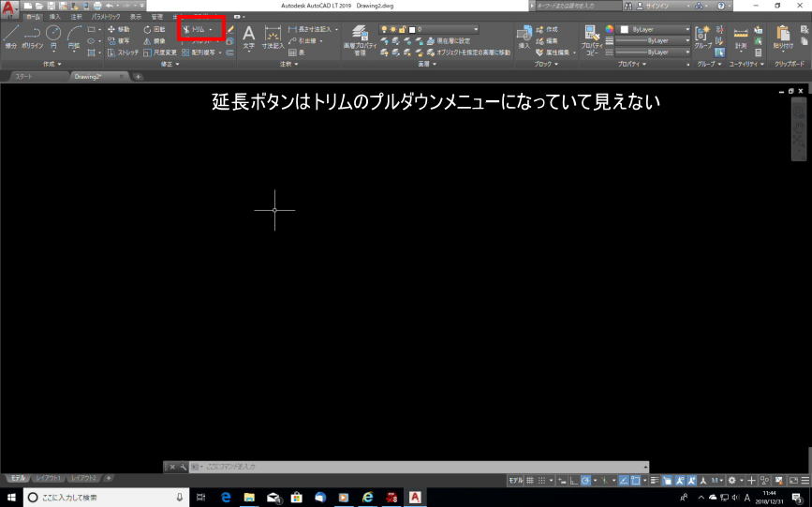Image resolution: width=812 pixels, height=507 pixels.
Task: Click the Trim (トリム) button
Action: tap(194, 30)
